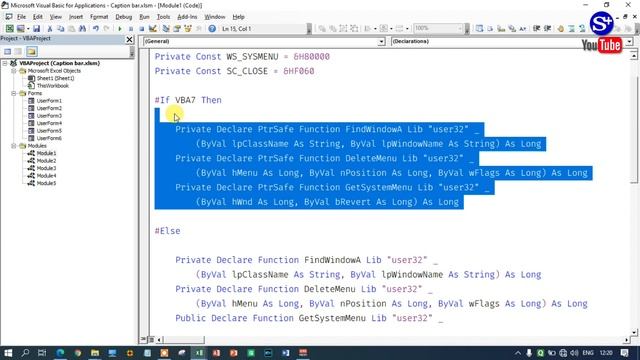Viewport: 640px width, 360px height.
Task: Select UserForm6 in the project tree
Action: coord(49,138)
